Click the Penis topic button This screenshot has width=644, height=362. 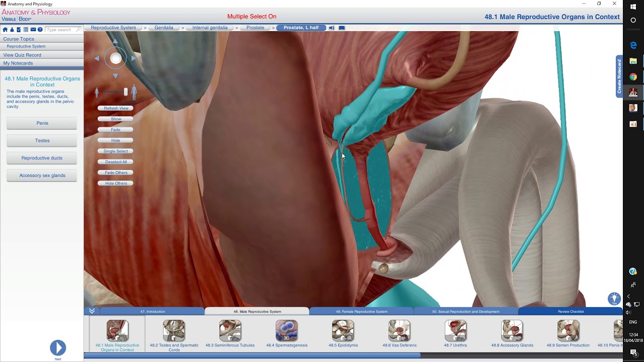tap(42, 123)
